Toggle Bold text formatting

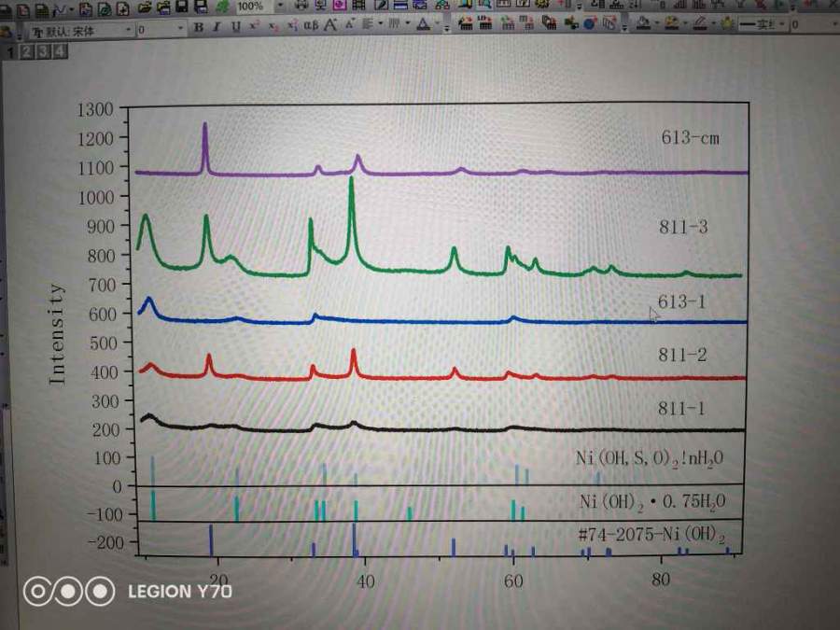[199, 27]
